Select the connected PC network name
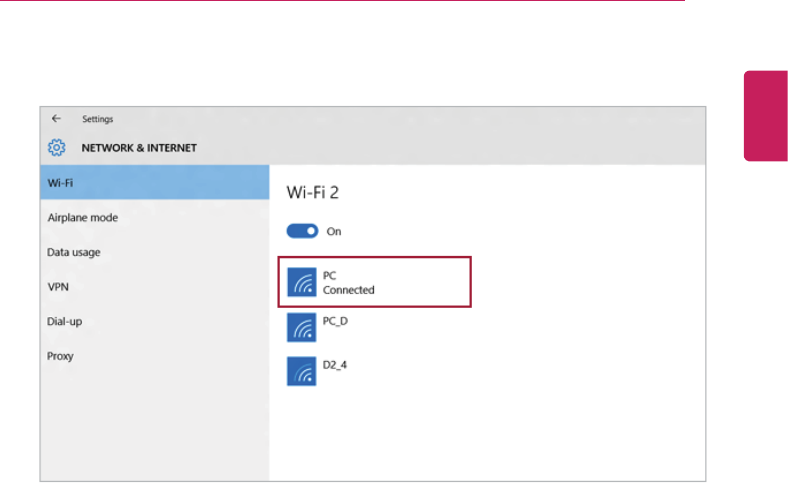Screen dimensions: 788x504 329,275
